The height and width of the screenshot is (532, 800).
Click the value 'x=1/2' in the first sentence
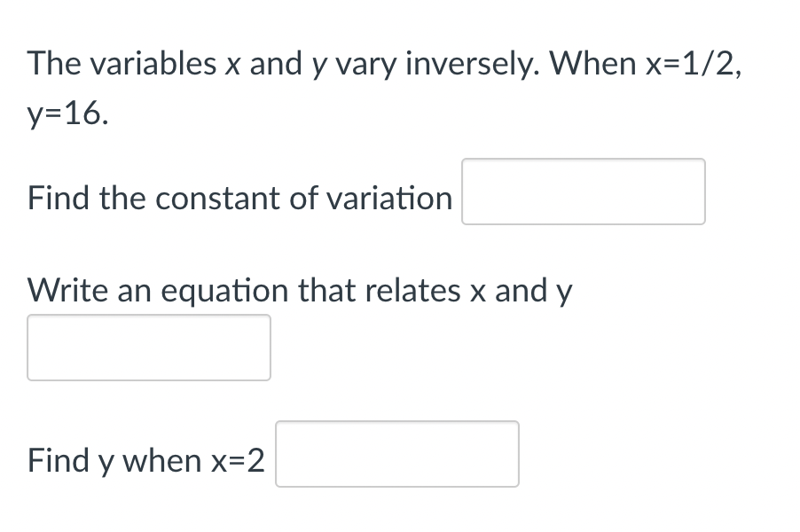691,62
